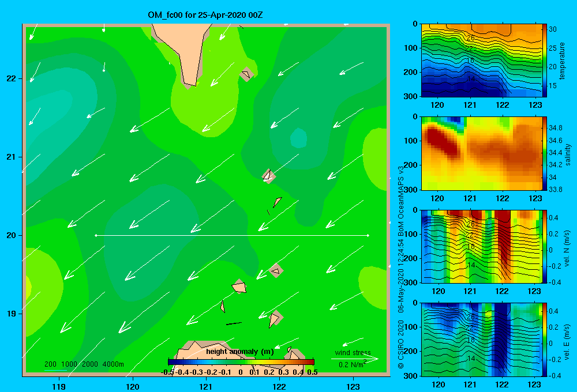Image resolution: width=577 pixels, height=392 pixels.
Task: Click the height anomaly color bar
Action: (241, 362)
